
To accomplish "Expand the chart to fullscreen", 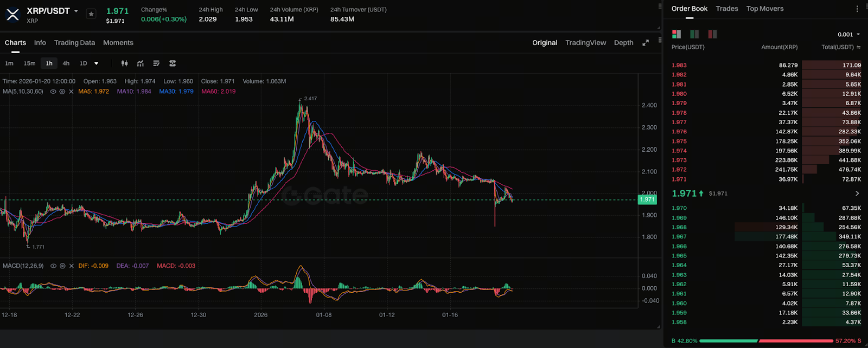I will click(x=646, y=43).
